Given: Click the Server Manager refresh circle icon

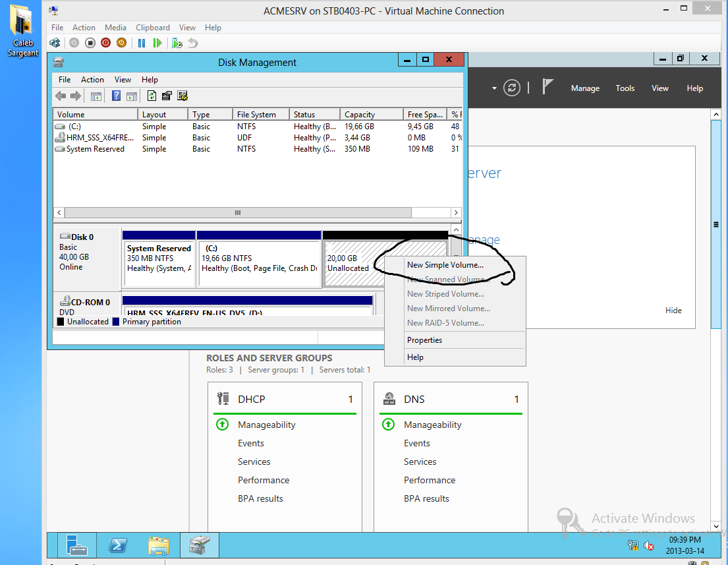Looking at the screenshot, I should 512,88.
